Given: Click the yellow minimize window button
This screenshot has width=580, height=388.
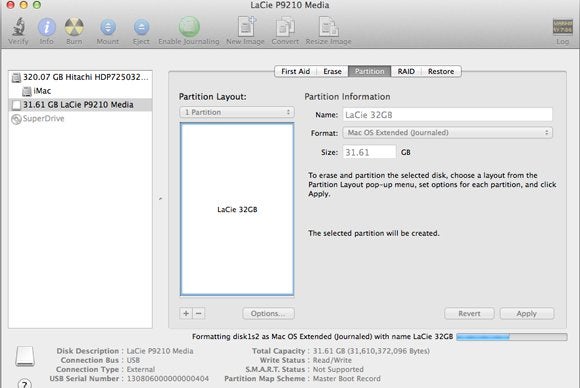Looking at the screenshot, I should (x=23, y=5).
